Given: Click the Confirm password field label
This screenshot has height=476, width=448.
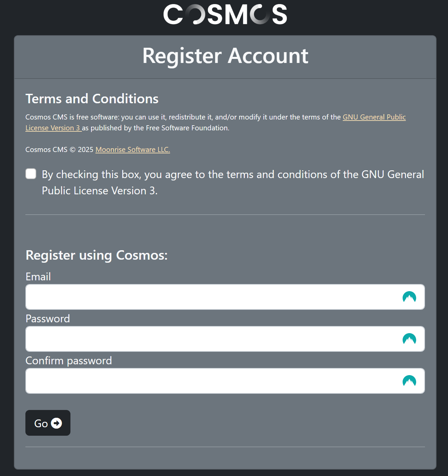Looking at the screenshot, I should [x=69, y=361].
